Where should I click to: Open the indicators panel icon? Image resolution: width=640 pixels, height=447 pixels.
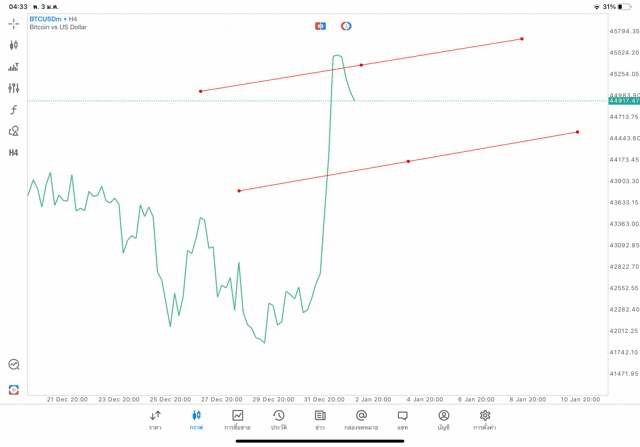click(x=14, y=67)
